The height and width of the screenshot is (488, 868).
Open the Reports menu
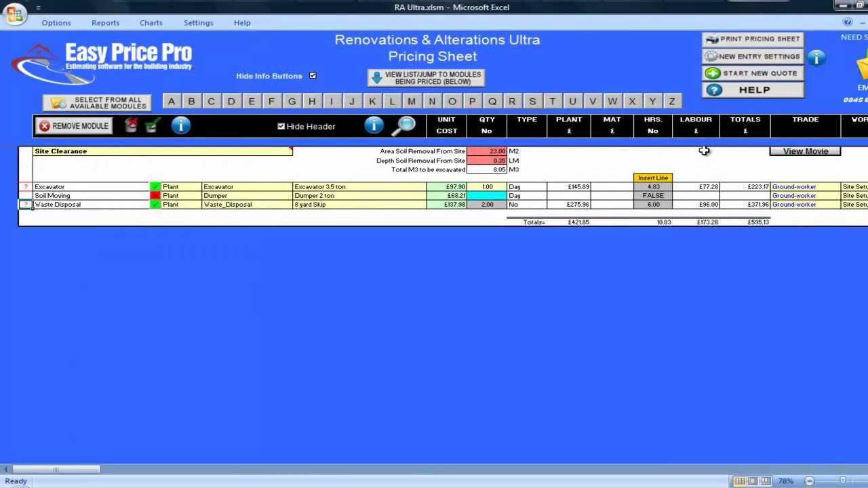[x=106, y=22]
